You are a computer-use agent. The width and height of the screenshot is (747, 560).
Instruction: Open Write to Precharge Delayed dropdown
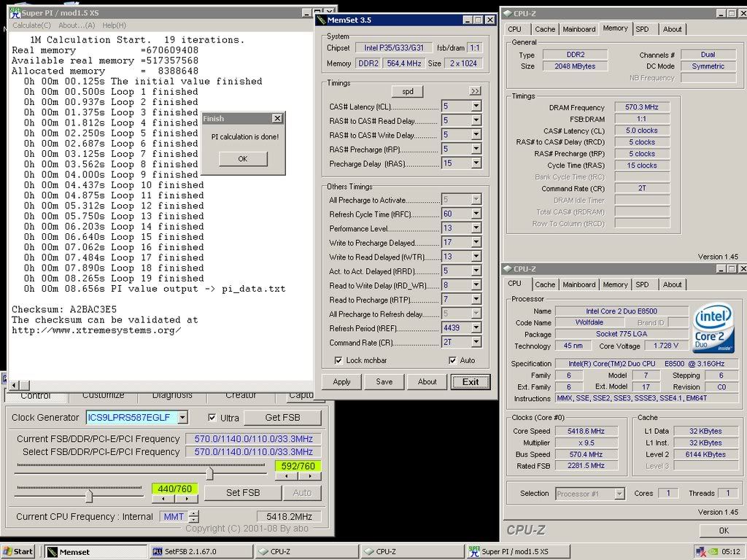476,242
